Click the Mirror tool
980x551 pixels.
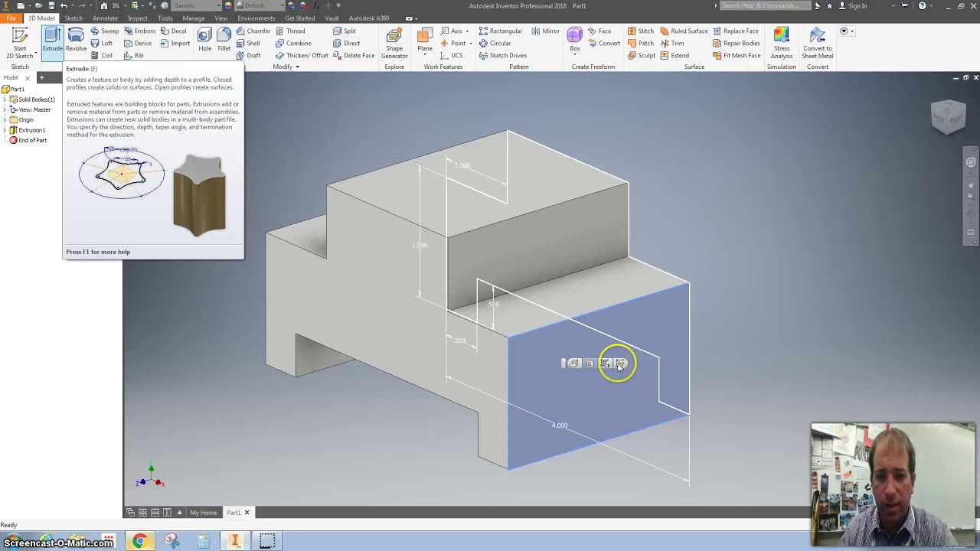(545, 31)
